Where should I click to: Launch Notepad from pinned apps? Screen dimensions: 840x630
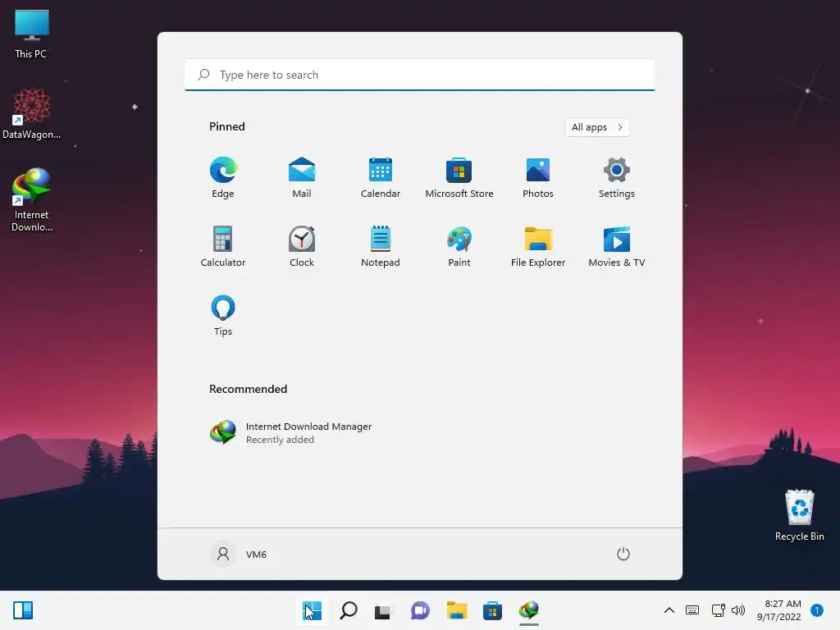click(381, 246)
